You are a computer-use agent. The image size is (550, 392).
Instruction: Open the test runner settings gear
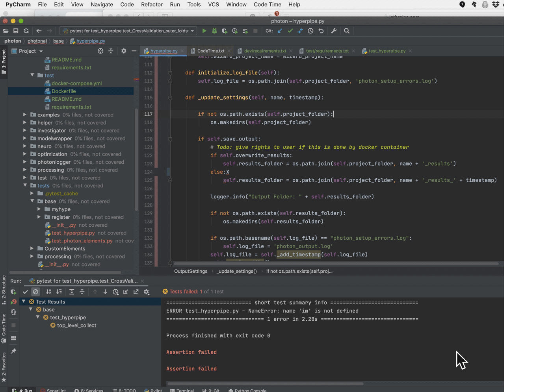[x=147, y=292]
